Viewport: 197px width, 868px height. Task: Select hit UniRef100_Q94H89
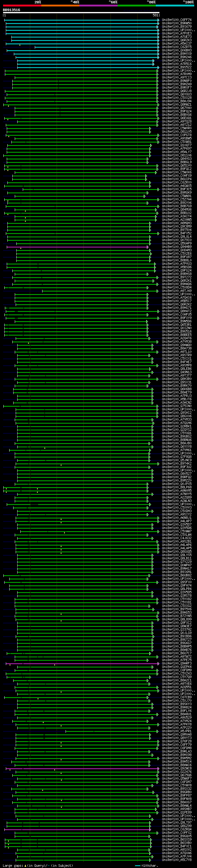[x=177, y=247]
